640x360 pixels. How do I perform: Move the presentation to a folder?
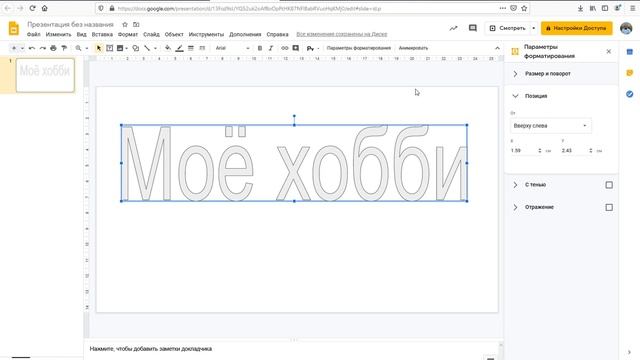coord(136,25)
